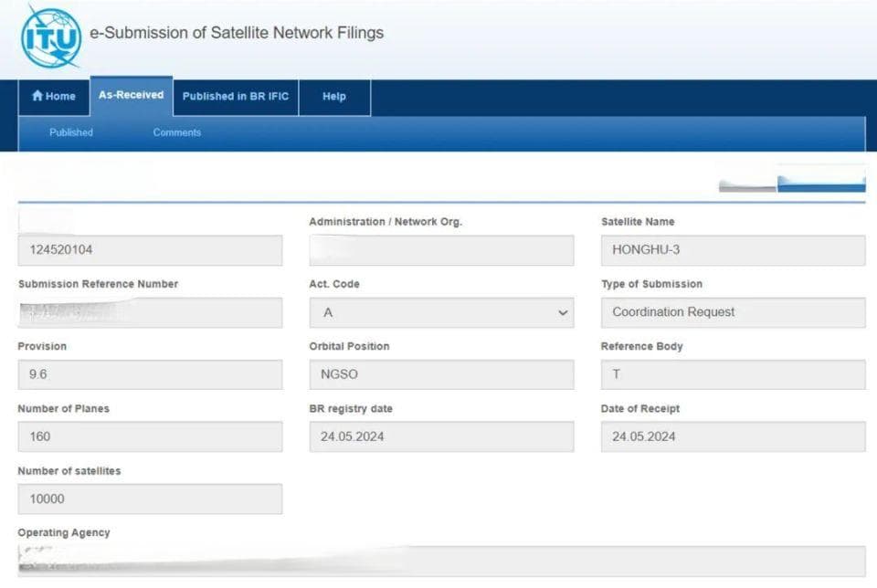Expand the Act. Code dropdown
Viewport: 877px width, 588px height.
point(441,312)
